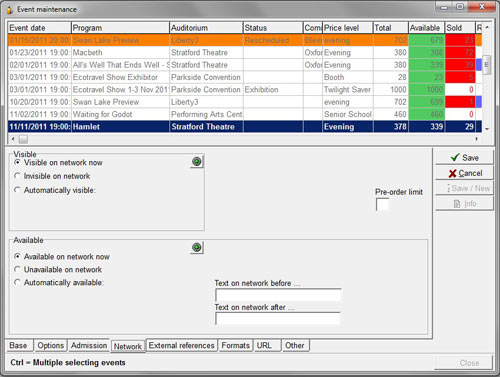Switch to the URL tab
This screenshot has height=377, width=500.
[x=267, y=345]
